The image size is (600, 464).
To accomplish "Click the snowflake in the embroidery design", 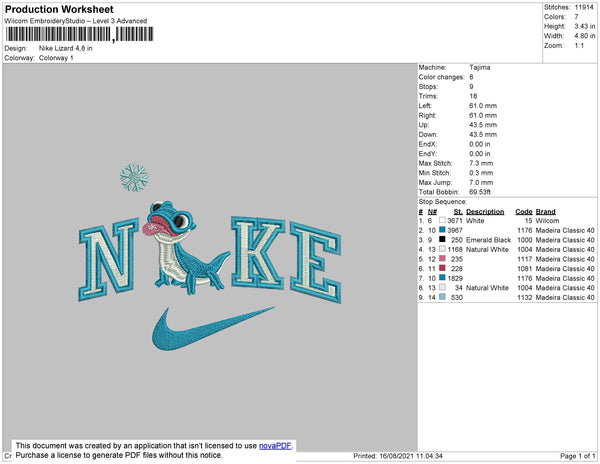I will tap(134, 177).
